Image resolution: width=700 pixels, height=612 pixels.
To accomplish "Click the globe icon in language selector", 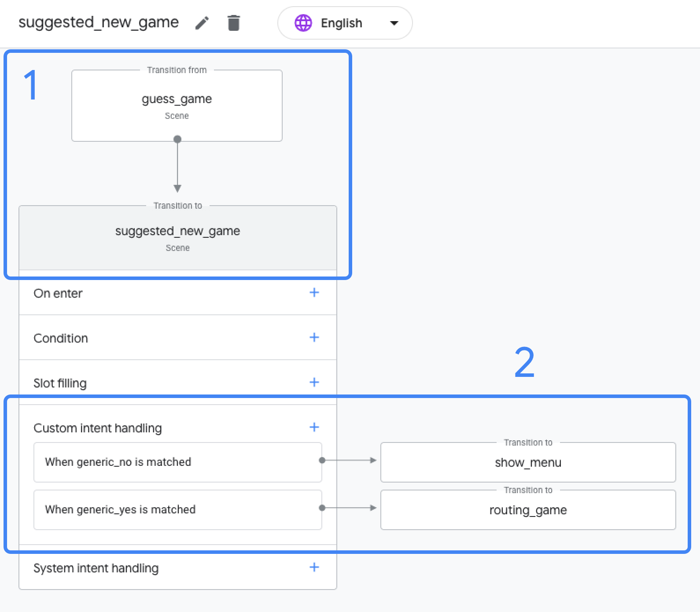I will [x=303, y=23].
